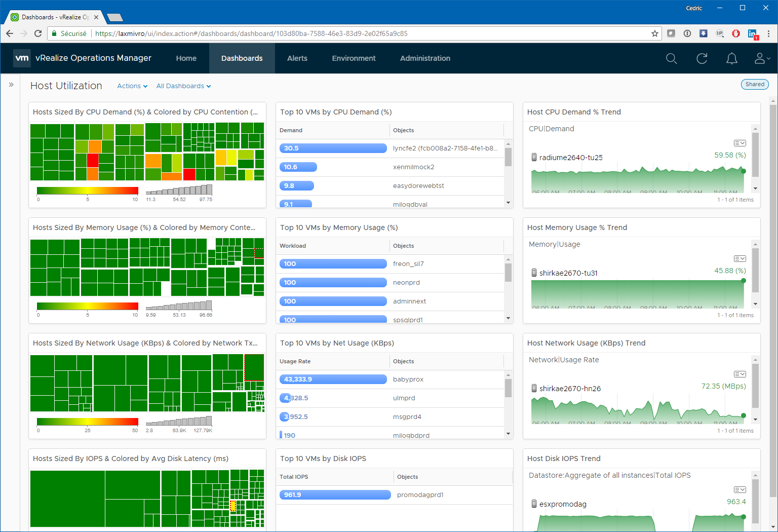The image size is (778, 532).
Task: Click the Shared badge button
Action: 754,85
